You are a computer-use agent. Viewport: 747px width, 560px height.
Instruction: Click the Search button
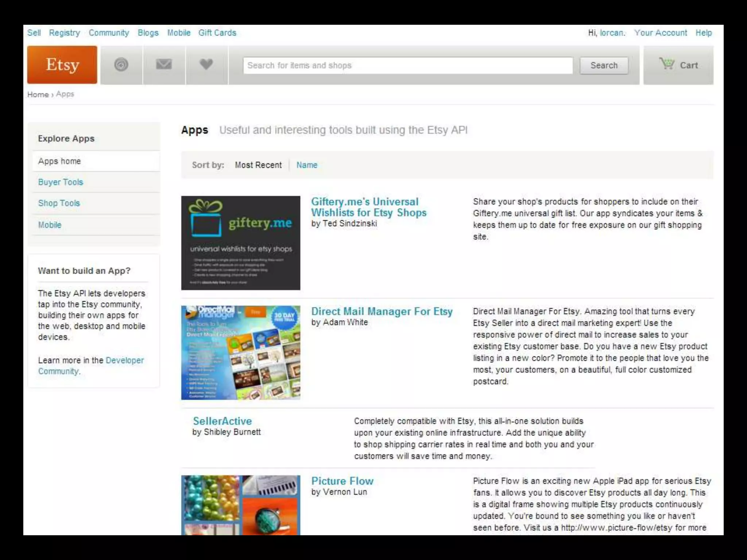pos(604,66)
